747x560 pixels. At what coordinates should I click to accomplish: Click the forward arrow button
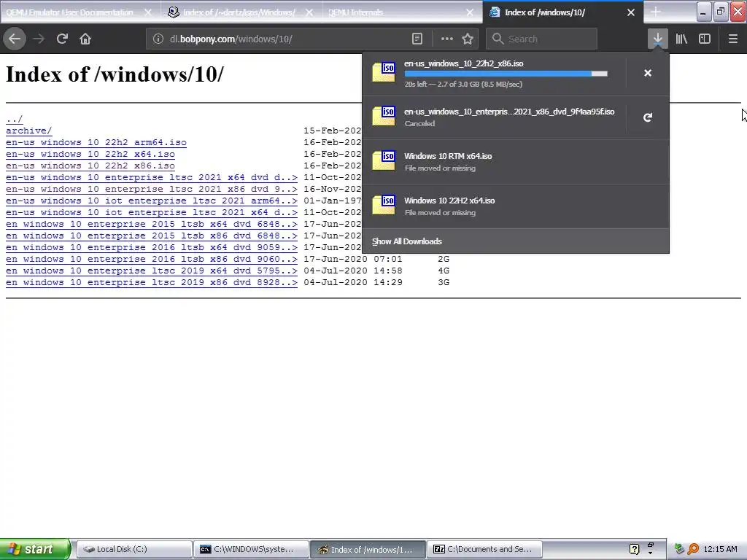[39, 39]
